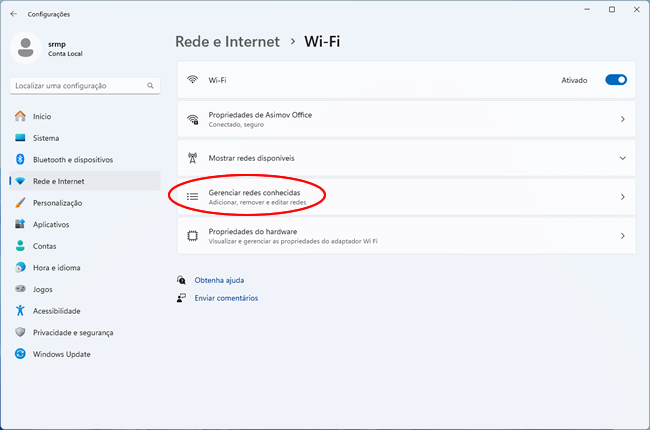Screen dimensions: 650x430
Task: Click the Personalização brush icon
Action: click(20, 203)
